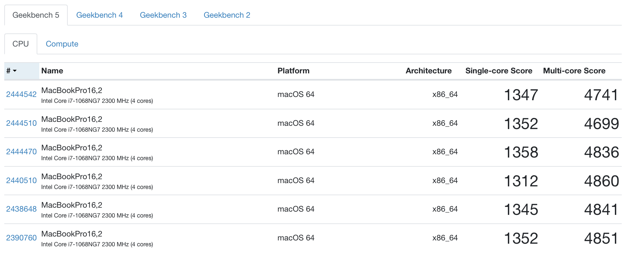Open the Geekbench 2 tab
Screen dimensions: 644x264
(x=227, y=15)
